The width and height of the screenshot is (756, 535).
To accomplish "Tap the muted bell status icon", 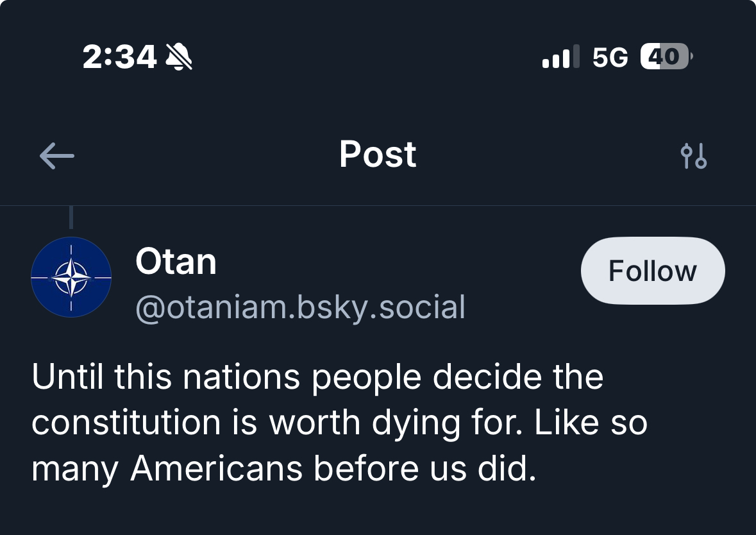I will click(x=179, y=58).
